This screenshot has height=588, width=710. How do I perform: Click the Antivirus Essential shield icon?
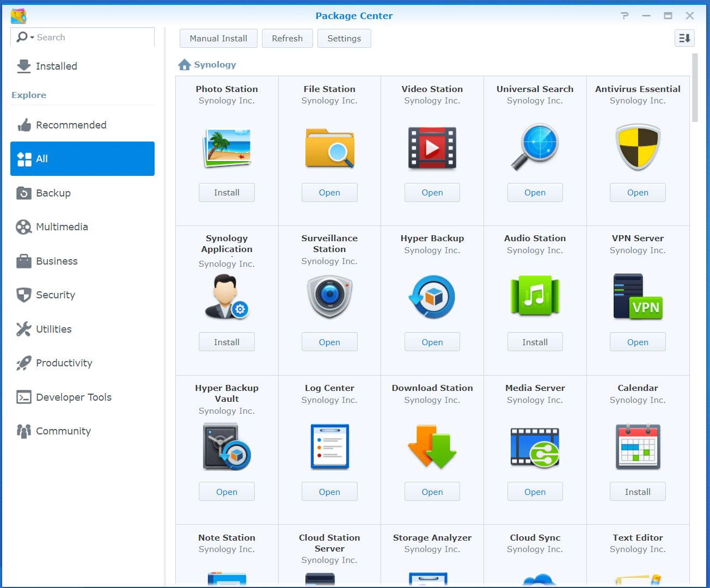pyautogui.click(x=638, y=148)
